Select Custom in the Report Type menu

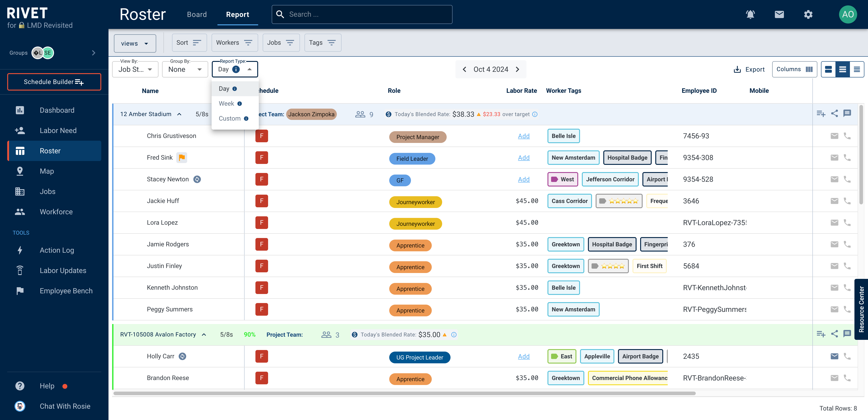coord(235,119)
